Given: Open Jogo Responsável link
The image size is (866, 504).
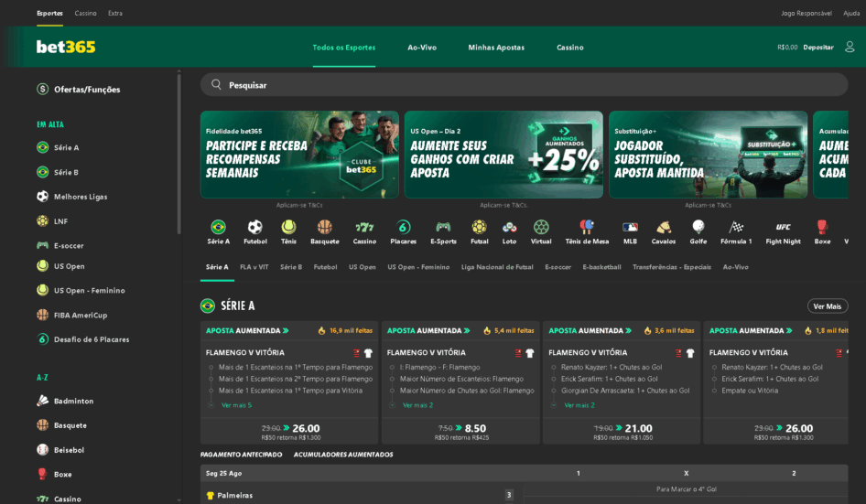Looking at the screenshot, I should (x=806, y=13).
